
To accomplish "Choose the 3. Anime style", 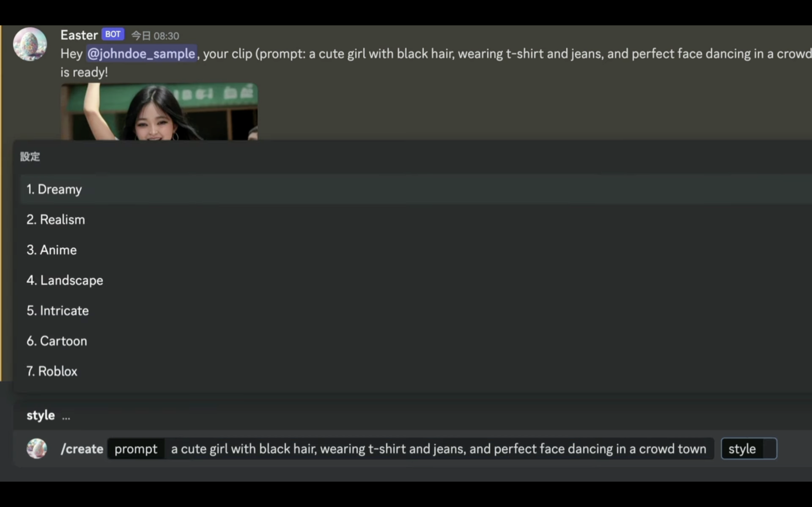I will [416, 250].
